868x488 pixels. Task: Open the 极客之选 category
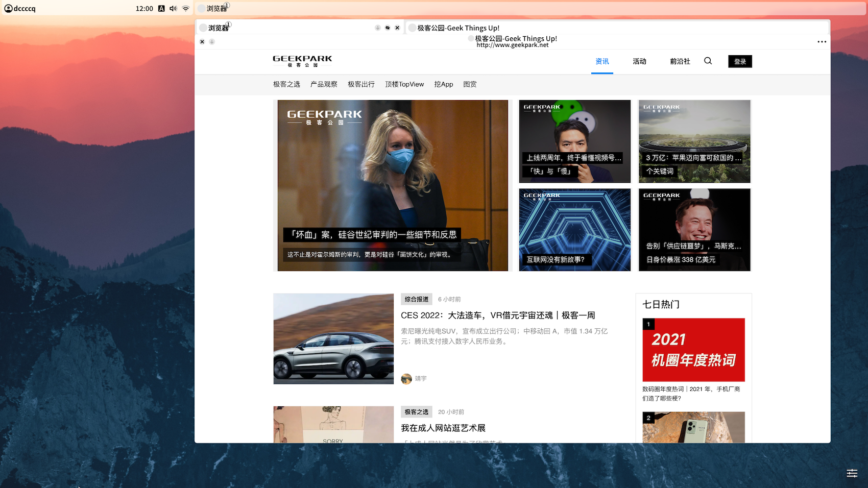[286, 84]
